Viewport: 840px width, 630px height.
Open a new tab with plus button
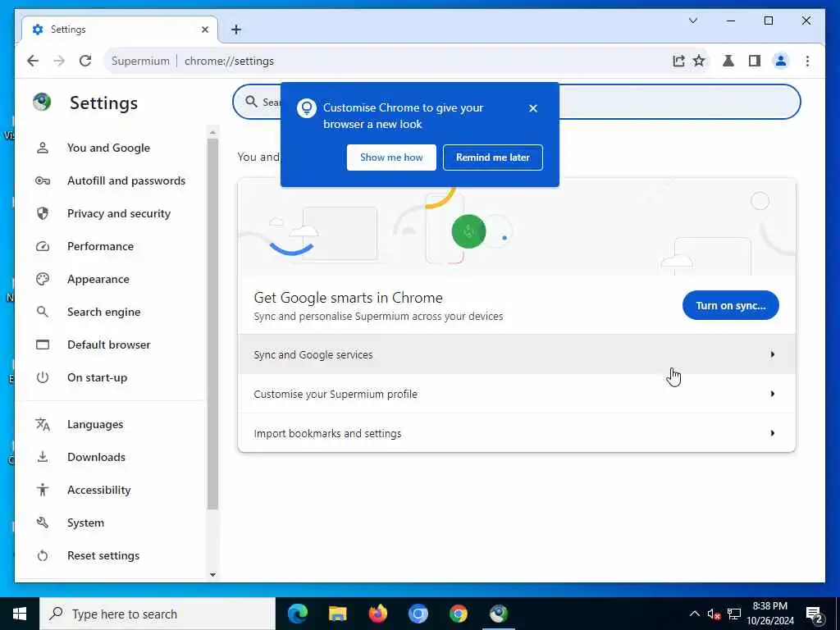[x=236, y=30]
